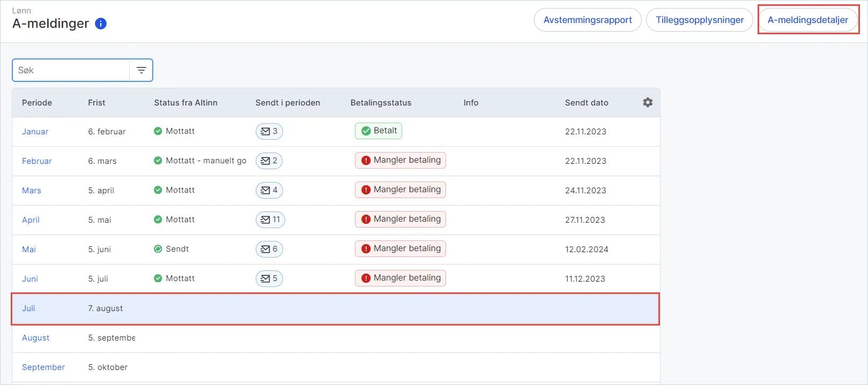Open the Avstemmingsrapport report
868x385 pixels.
coord(588,20)
